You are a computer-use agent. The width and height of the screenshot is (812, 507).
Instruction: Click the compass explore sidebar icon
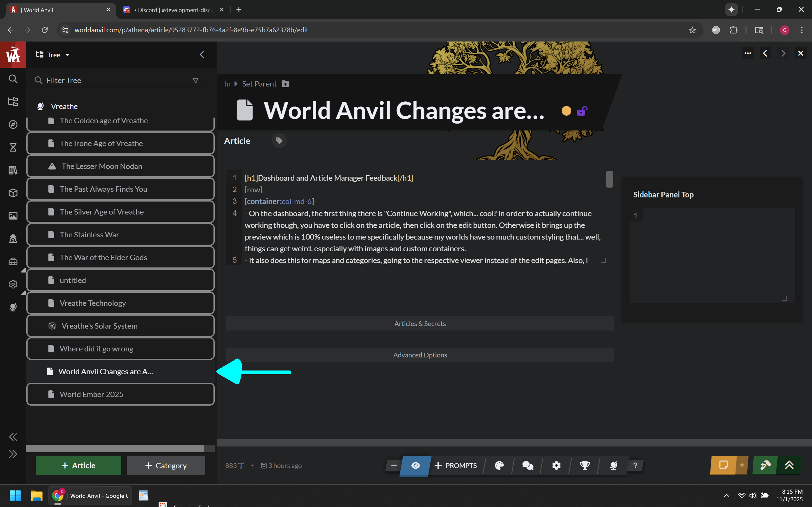(13, 125)
